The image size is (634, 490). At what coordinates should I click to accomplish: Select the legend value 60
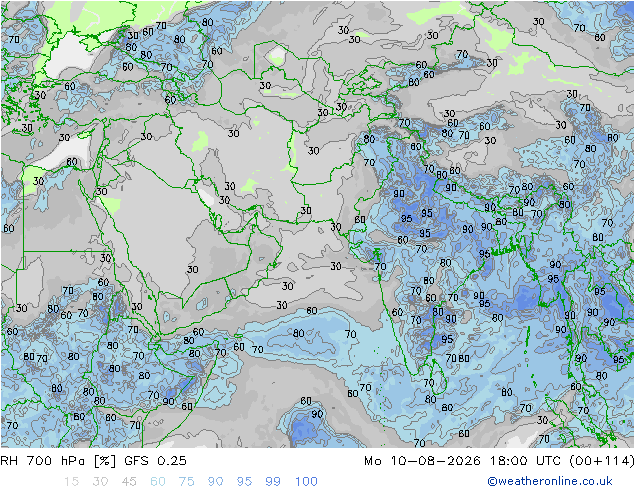tap(158, 481)
